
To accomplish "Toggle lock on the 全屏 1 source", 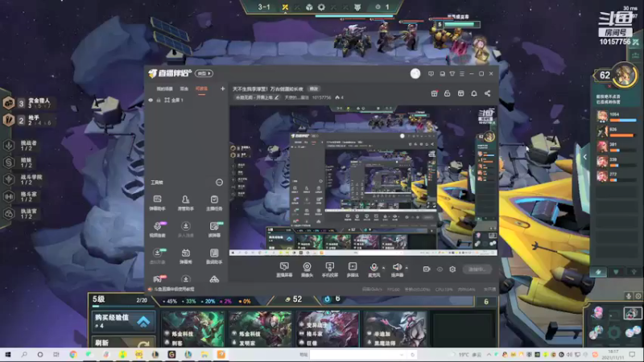I will [159, 100].
